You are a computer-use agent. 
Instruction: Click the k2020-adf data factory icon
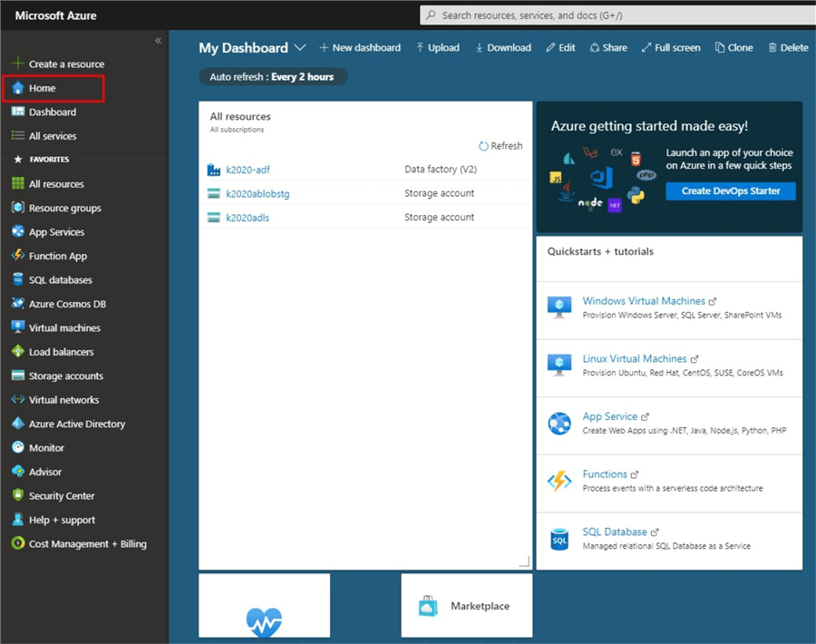(x=214, y=170)
